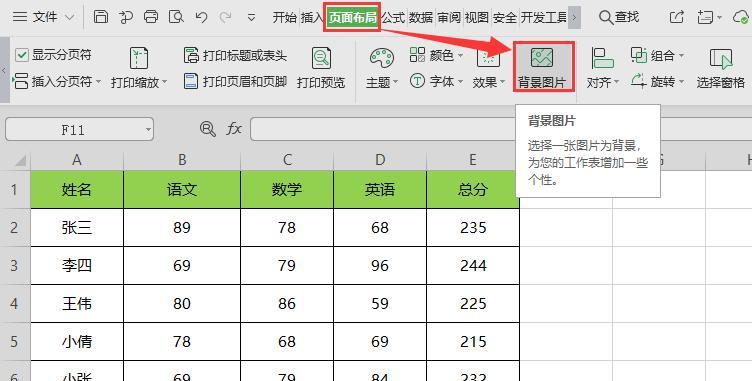This screenshot has height=381, width=752.
Task: Click cell with value 59
Action: pyautogui.click(x=380, y=303)
